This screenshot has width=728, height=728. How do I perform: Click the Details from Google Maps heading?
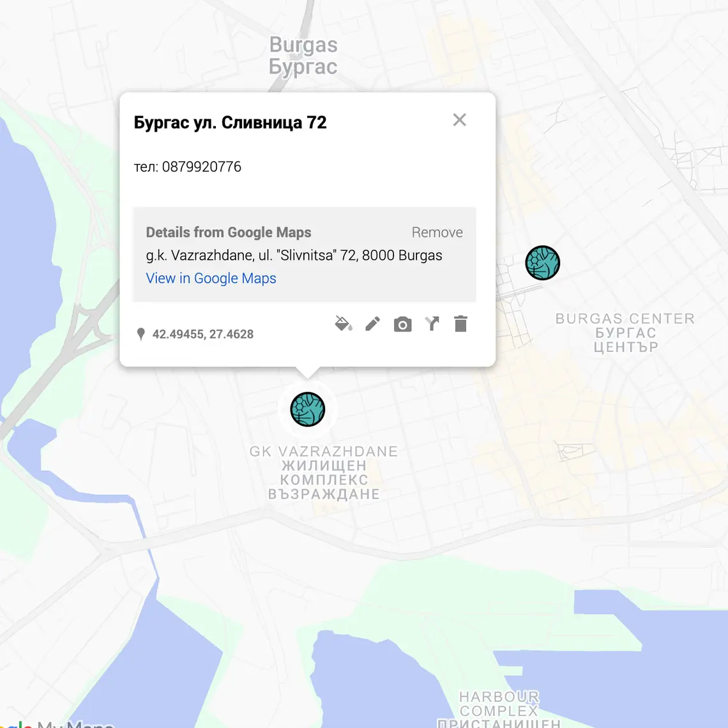click(x=229, y=232)
